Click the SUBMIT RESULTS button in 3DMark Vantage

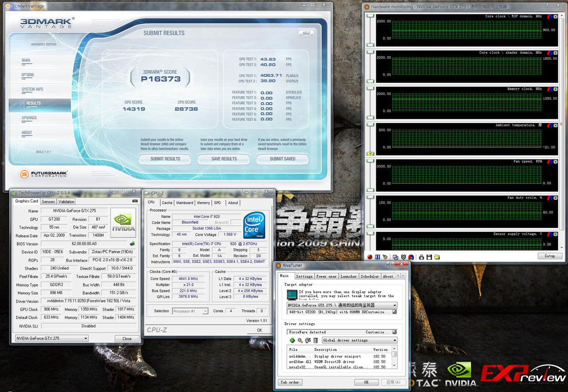(x=166, y=159)
